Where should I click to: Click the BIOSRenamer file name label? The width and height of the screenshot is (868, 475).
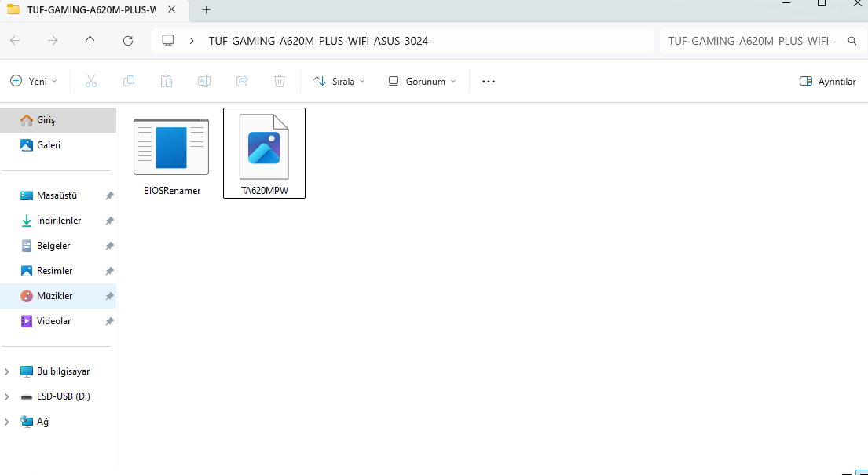click(x=172, y=191)
